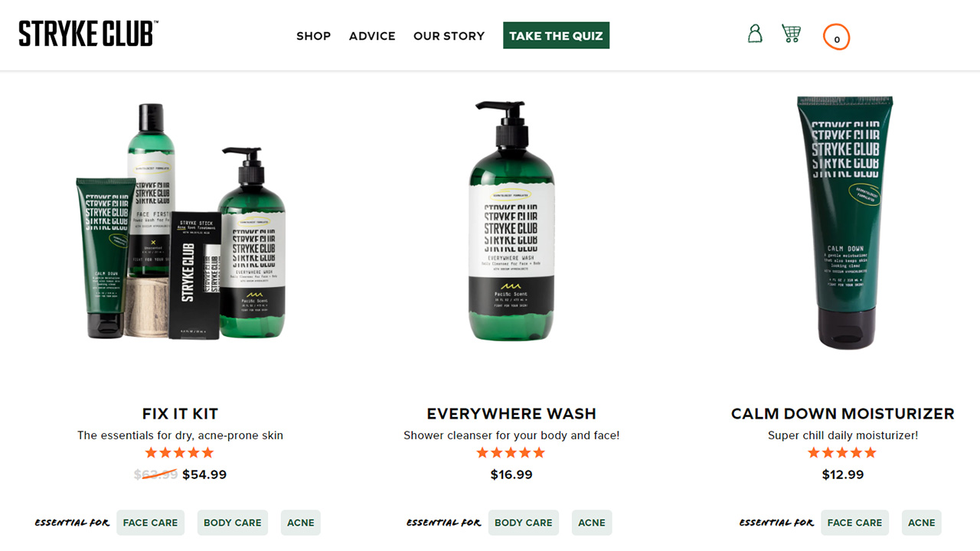Viewport: 980px width, 551px height.
Task: Open the Fix It Kit product image
Action: click(181, 222)
